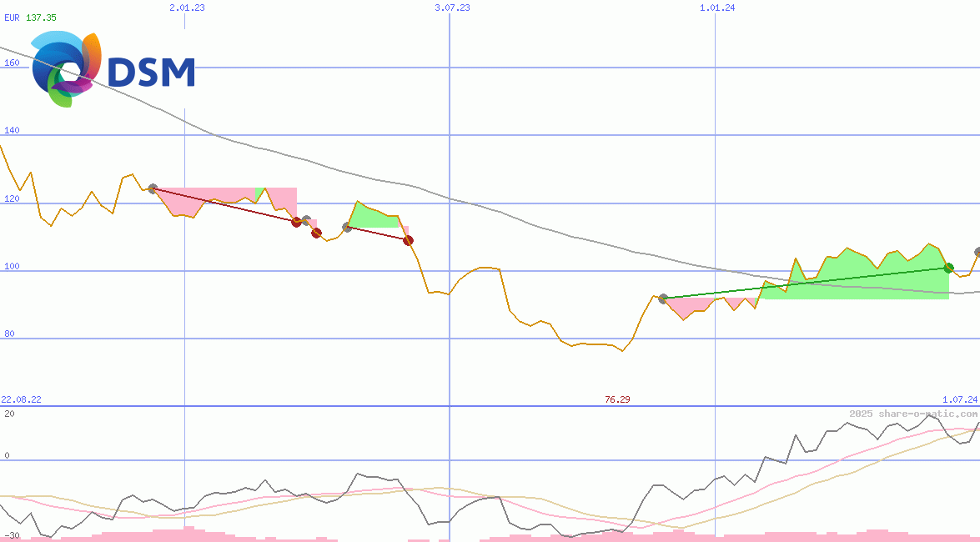Click the -30 indicator axis label
The image size is (980, 542).
tap(12, 536)
